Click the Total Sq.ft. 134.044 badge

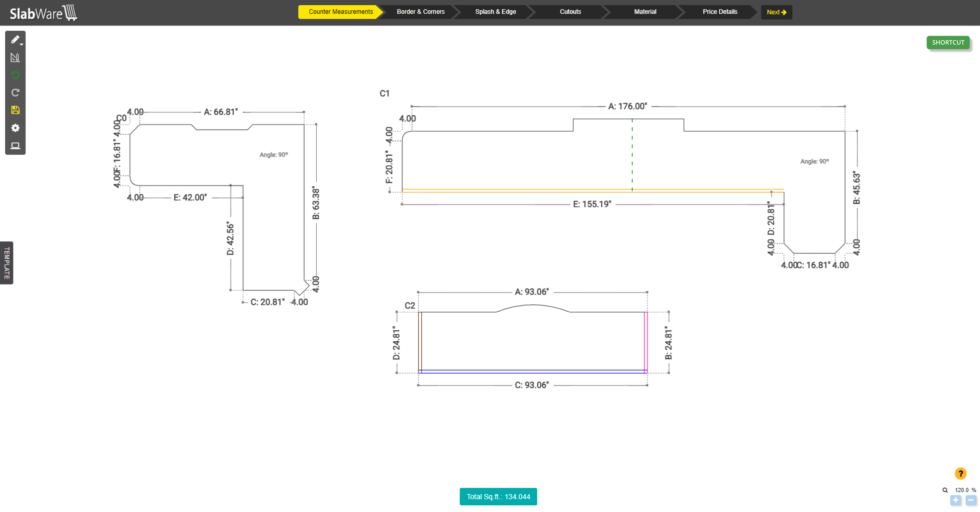[498, 497]
